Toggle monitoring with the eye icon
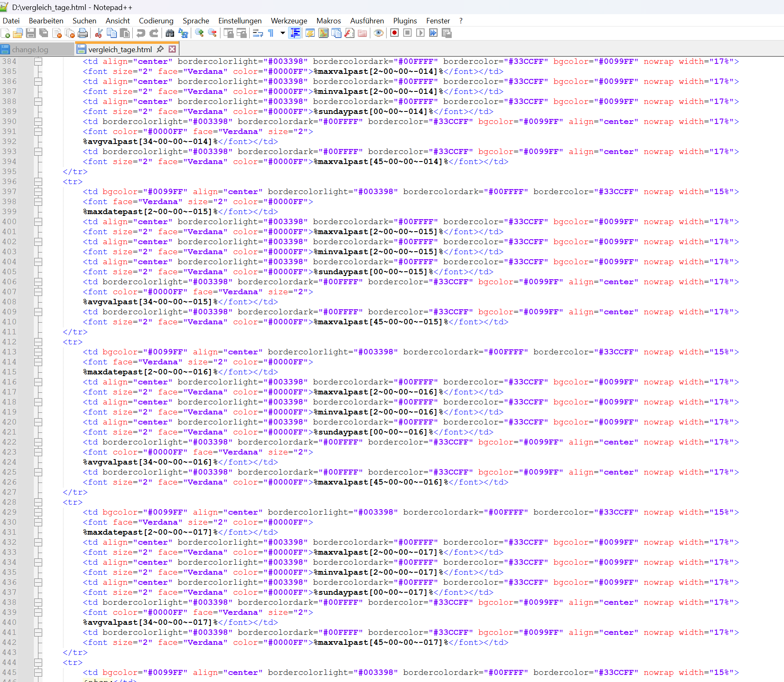The width and height of the screenshot is (784, 682). pyautogui.click(x=379, y=33)
